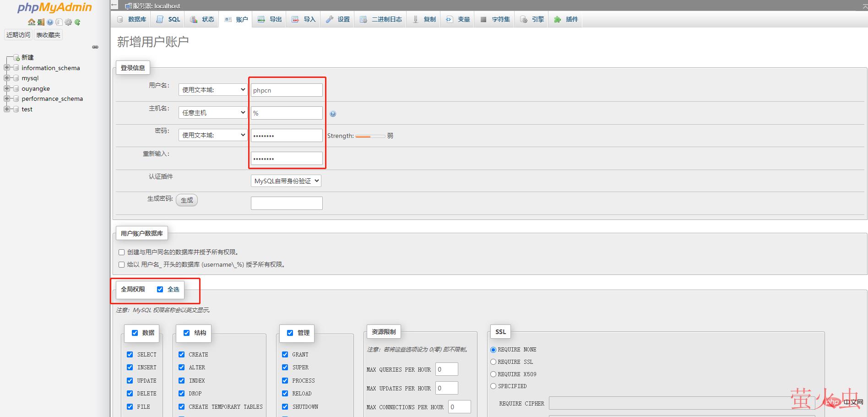Click the new database icon labeled 新建

coord(16,58)
